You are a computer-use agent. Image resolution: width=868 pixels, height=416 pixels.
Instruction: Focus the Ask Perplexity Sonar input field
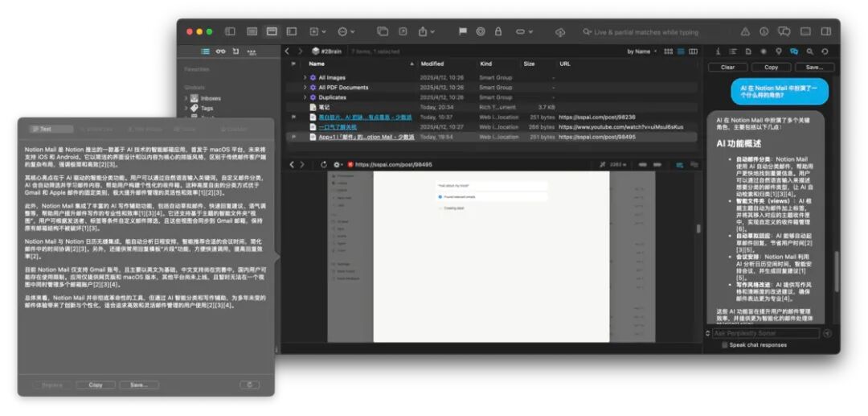pyautogui.click(x=766, y=333)
